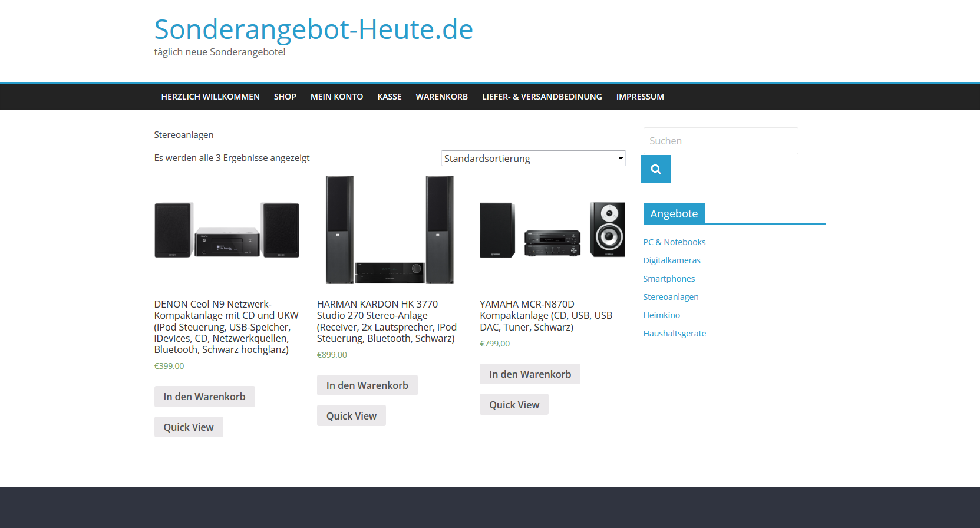Open Quick View for YAMAHA MCR-N870D
980x528 pixels.
point(514,405)
